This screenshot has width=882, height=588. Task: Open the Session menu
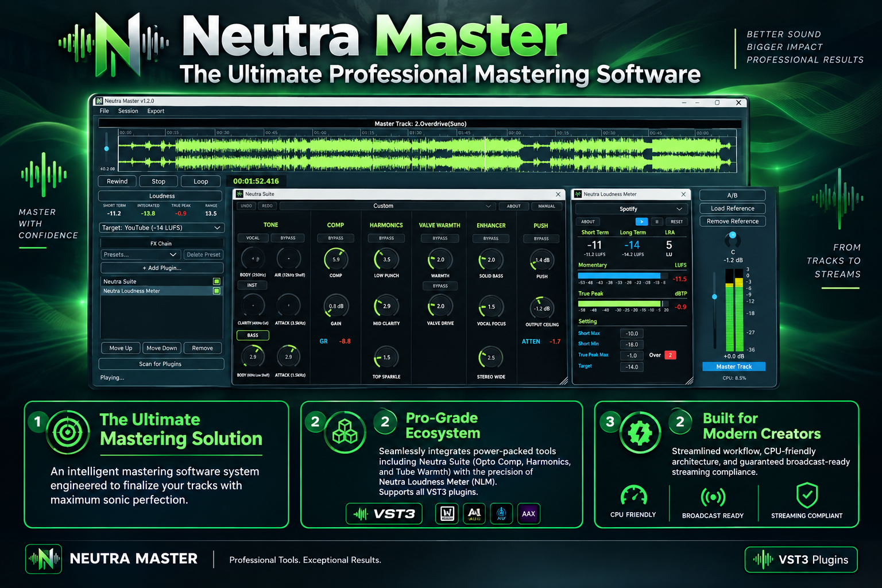(x=128, y=111)
